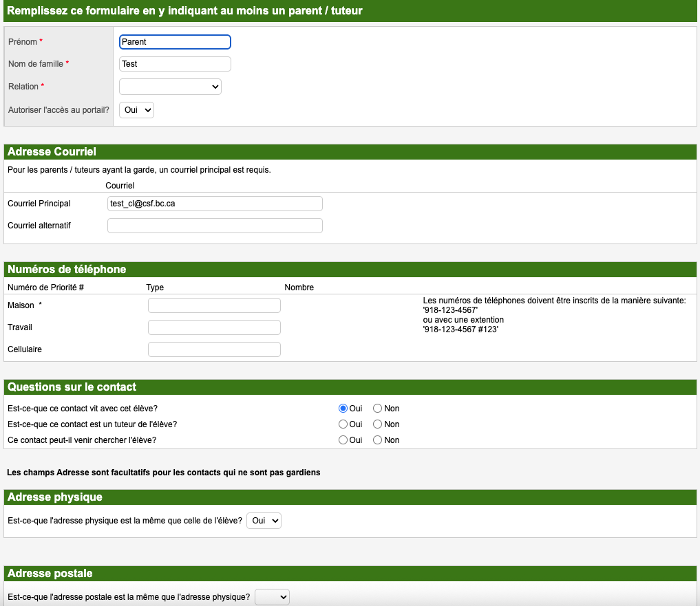The height and width of the screenshot is (606, 700).
Task: Open the Adresse physique same-address dropdown
Action: 264,521
